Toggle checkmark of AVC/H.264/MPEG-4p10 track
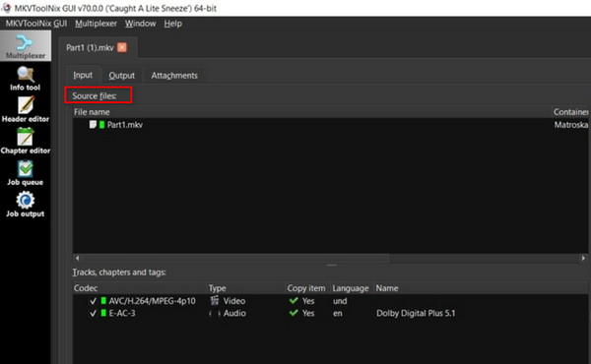This screenshot has height=364, width=591. click(x=94, y=301)
